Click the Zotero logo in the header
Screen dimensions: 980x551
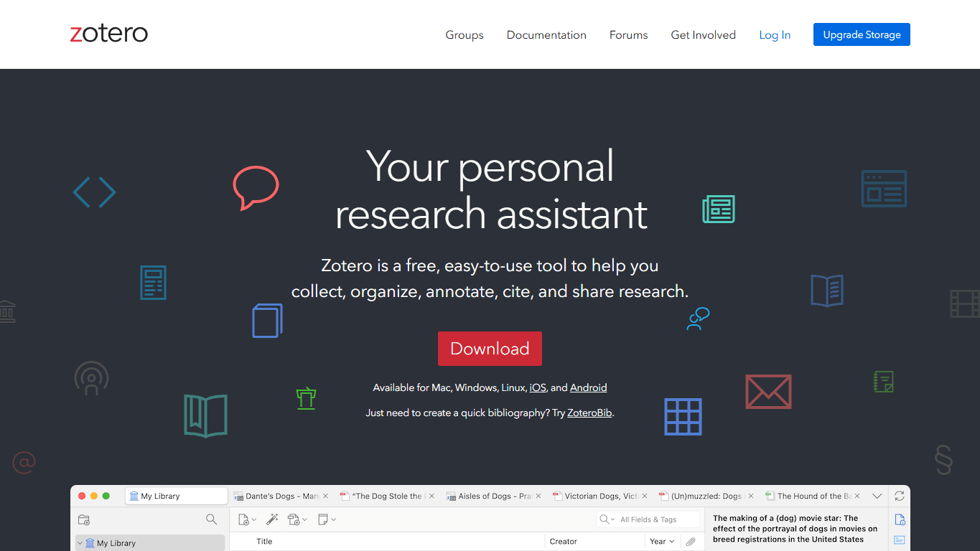(x=109, y=34)
